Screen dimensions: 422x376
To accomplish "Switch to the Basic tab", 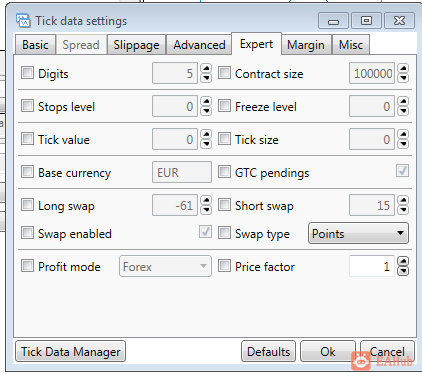I will (35, 44).
